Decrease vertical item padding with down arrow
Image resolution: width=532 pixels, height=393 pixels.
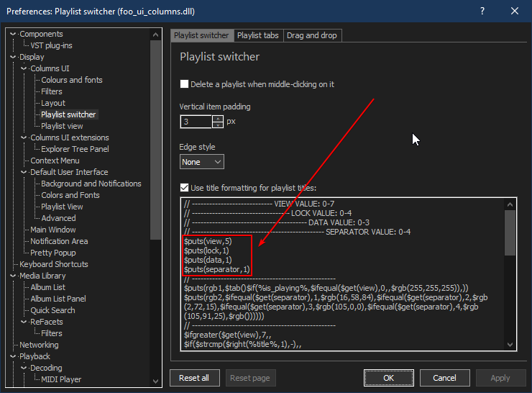click(x=219, y=125)
